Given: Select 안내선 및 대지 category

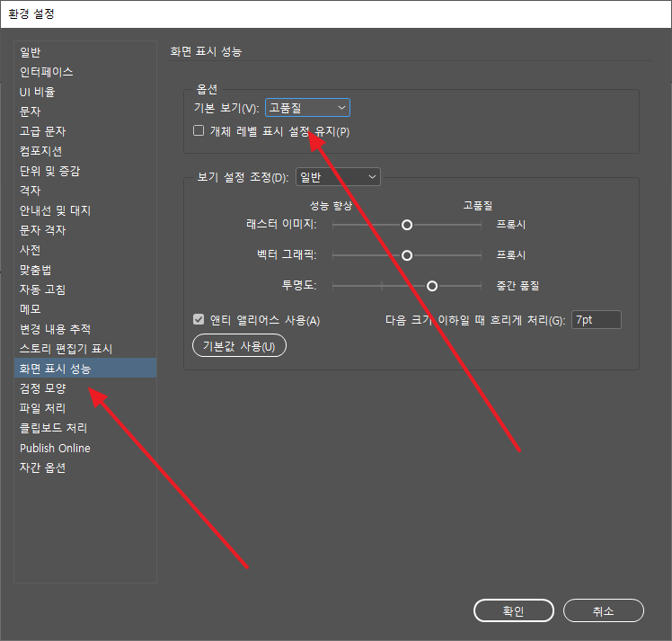Looking at the screenshot, I should tap(85, 210).
